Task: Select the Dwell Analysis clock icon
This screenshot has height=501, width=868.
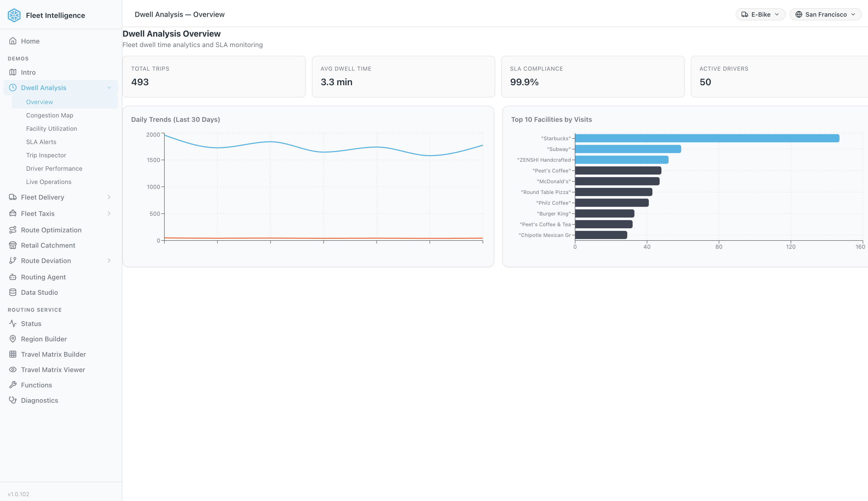Action: pyautogui.click(x=13, y=88)
